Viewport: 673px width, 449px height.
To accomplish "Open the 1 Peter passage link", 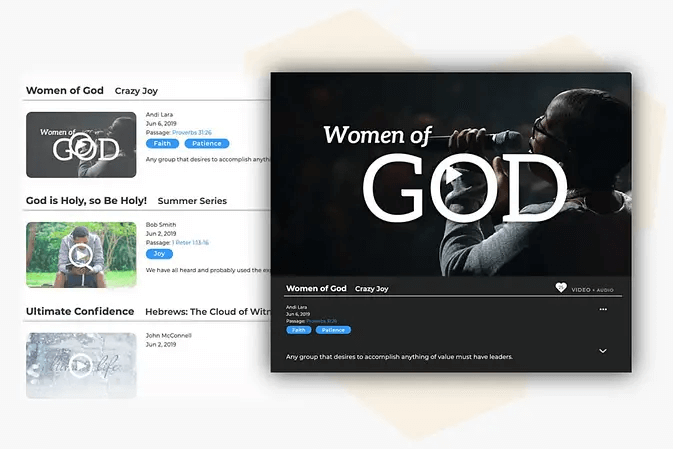I will [x=190, y=243].
